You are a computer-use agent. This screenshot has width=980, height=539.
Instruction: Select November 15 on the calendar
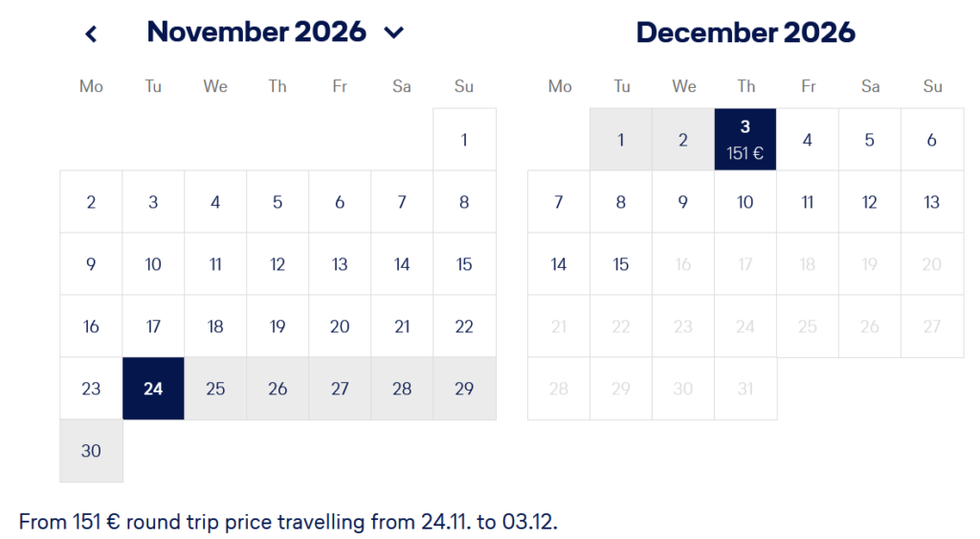pyautogui.click(x=464, y=264)
